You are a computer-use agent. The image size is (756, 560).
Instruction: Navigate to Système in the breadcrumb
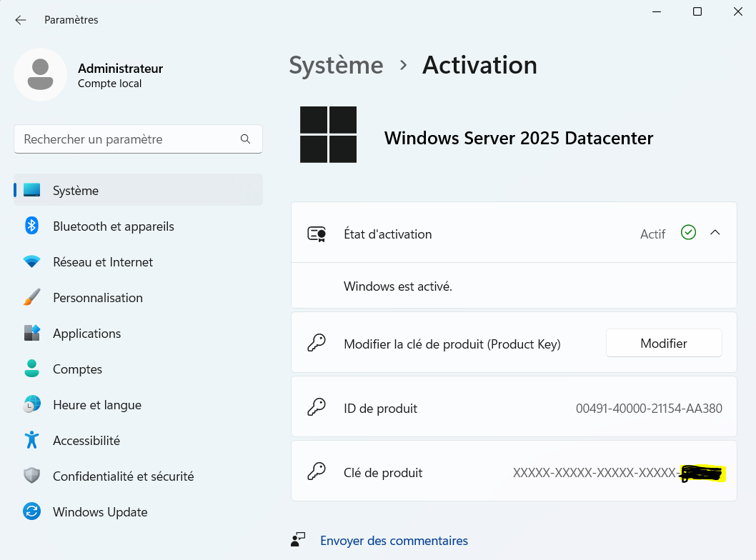tap(336, 65)
